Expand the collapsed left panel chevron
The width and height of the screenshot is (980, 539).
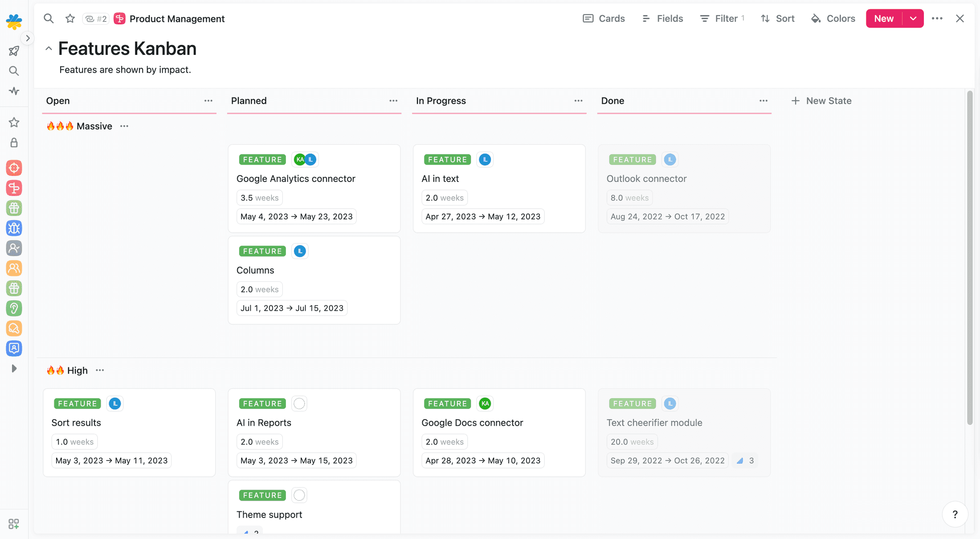tap(28, 38)
